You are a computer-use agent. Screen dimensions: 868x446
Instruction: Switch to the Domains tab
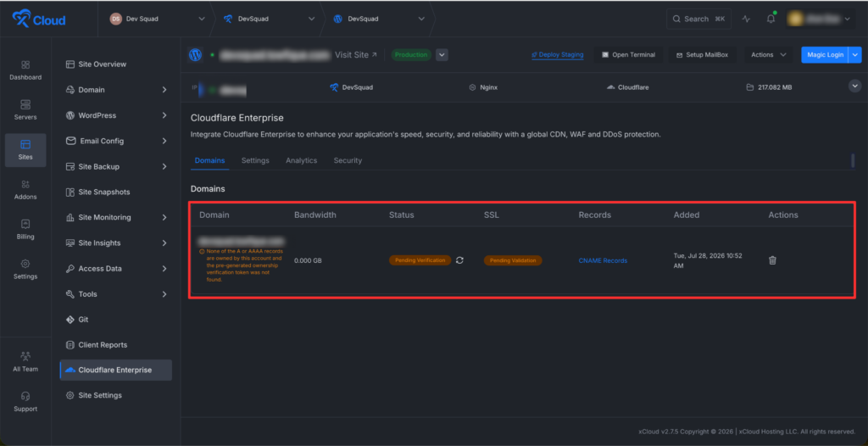[x=210, y=160]
